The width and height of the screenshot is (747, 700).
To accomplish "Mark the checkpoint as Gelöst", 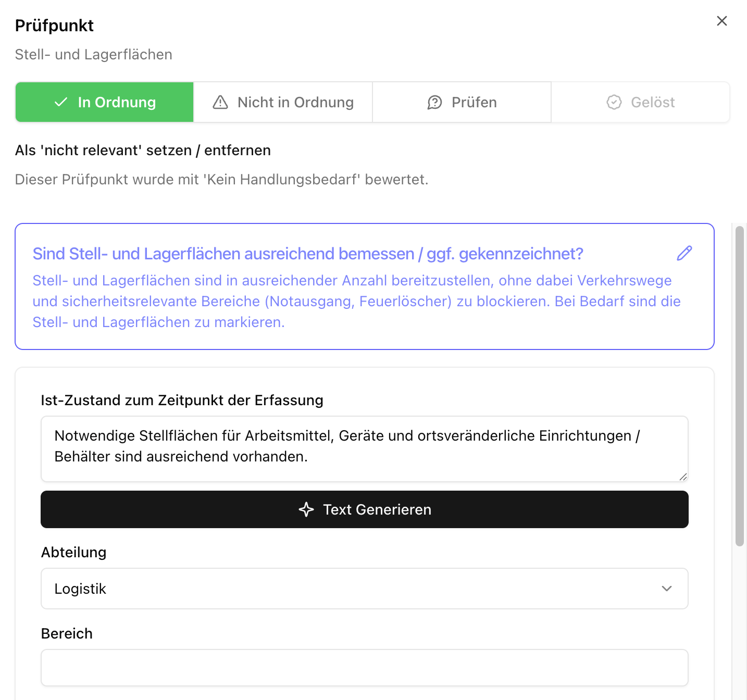I will (640, 102).
